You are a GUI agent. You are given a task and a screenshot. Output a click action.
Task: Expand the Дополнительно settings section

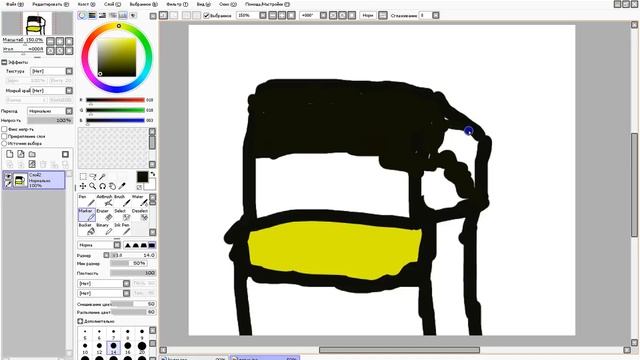click(x=80, y=321)
